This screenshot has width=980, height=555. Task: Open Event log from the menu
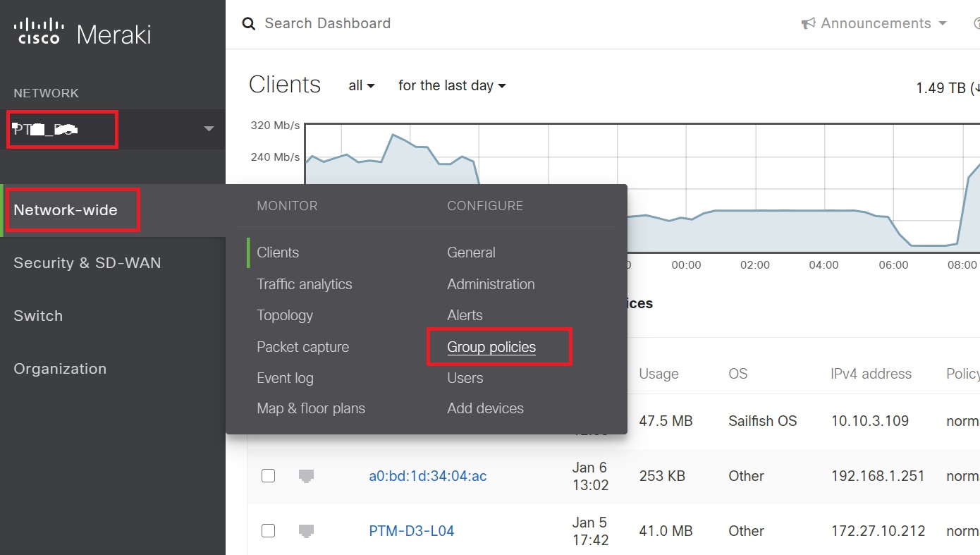285,378
